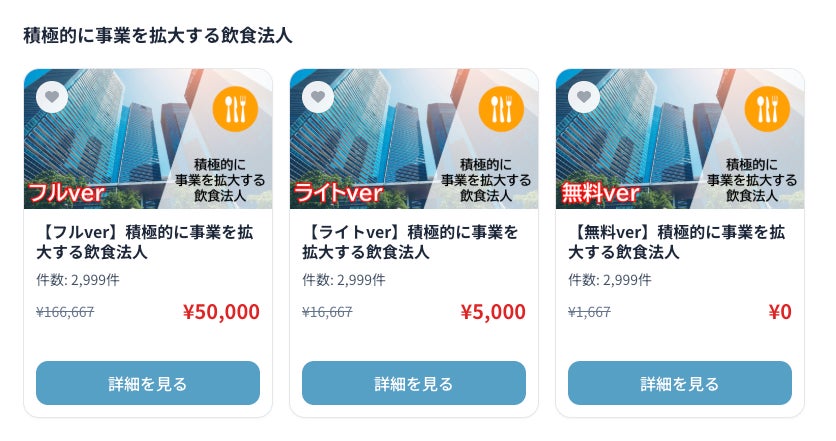The image size is (836, 441).
Task: Click the ¥50,000 price label
Action: click(x=221, y=312)
